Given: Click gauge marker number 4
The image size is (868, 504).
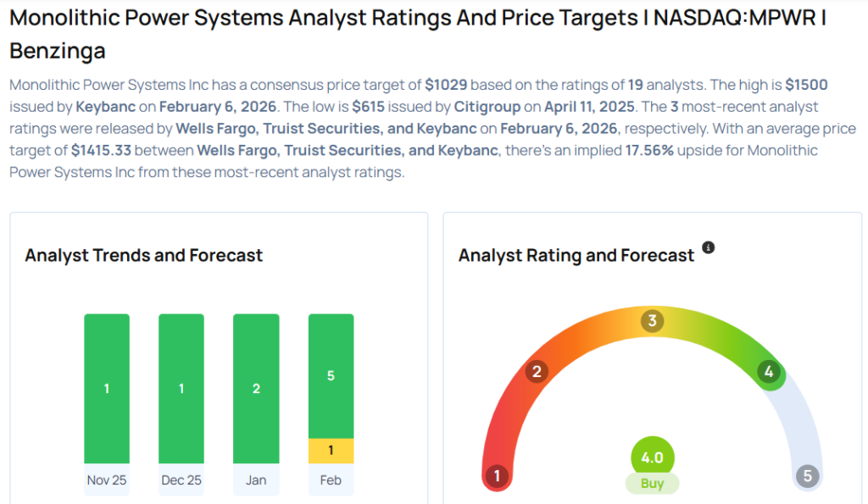Looking at the screenshot, I should 769,371.
